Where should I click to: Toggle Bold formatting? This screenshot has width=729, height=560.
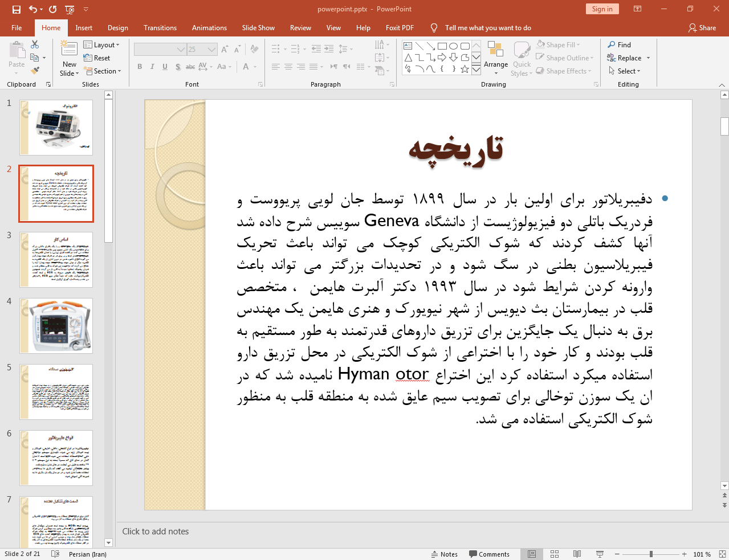pos(140,67)
